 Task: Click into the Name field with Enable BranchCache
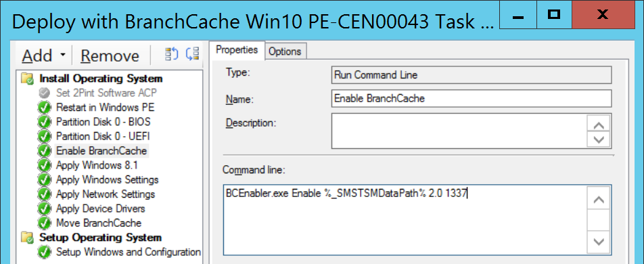(471, 99)
